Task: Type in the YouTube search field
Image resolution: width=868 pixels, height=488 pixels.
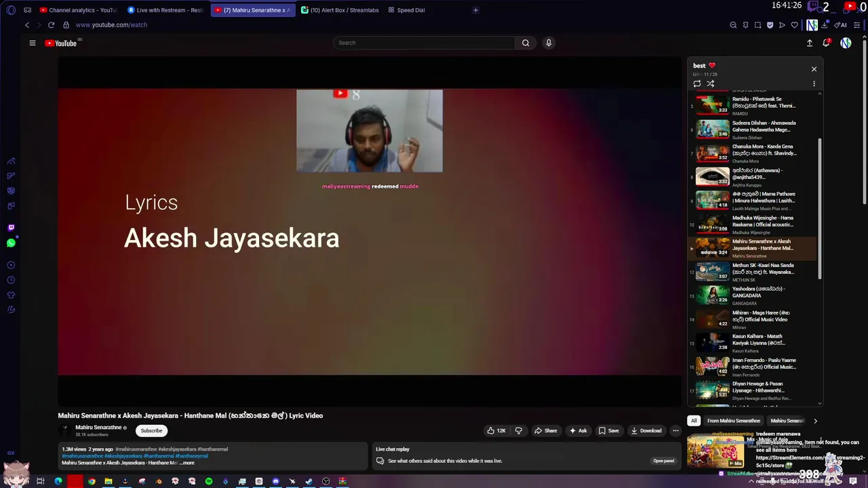Action: click(424, 43)
